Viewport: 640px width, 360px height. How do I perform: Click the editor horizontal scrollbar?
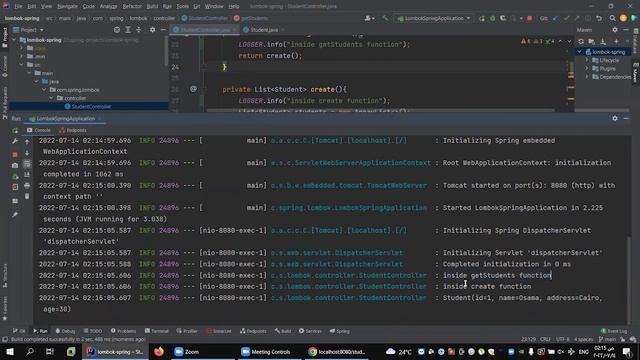click(380, 110)
